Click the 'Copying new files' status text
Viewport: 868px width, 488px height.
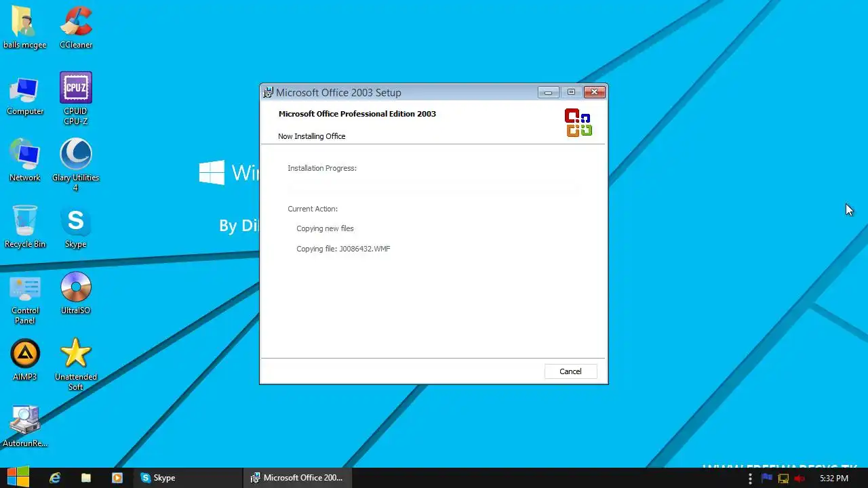[x=325, y=228]
